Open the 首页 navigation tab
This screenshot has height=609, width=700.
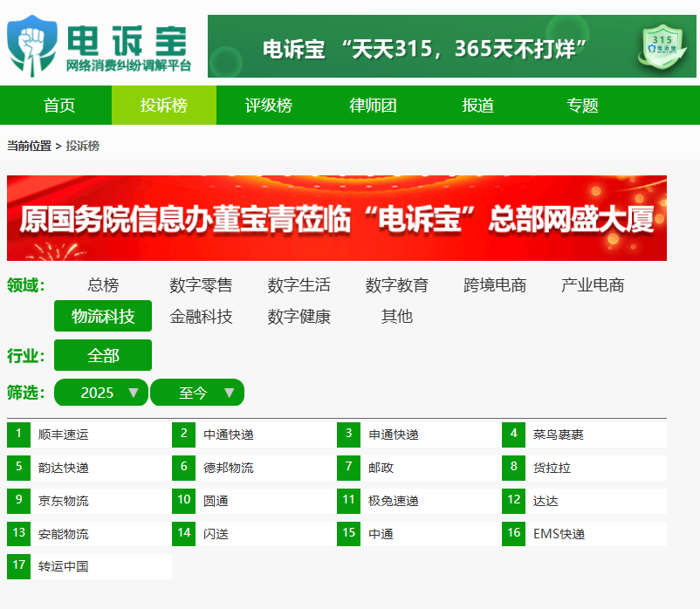pyautogui.click(x=59, y=106)
